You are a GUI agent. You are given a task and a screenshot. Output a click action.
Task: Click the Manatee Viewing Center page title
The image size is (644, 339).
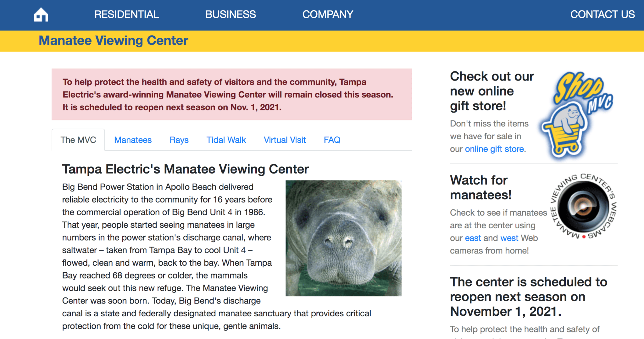coord(113,41)
